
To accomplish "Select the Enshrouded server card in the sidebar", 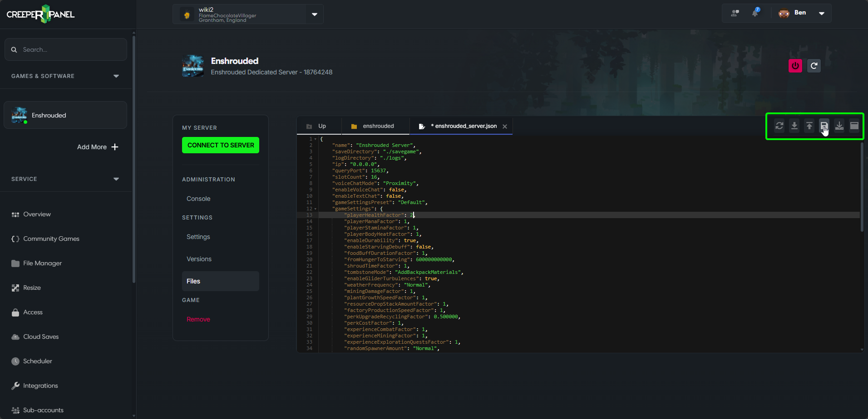I will 65,115.
